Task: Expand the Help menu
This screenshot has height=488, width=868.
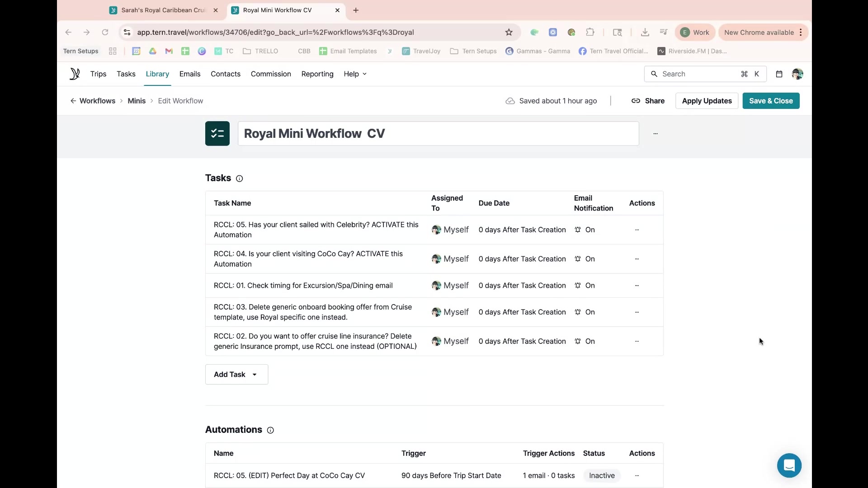Action: click(355, 74)
